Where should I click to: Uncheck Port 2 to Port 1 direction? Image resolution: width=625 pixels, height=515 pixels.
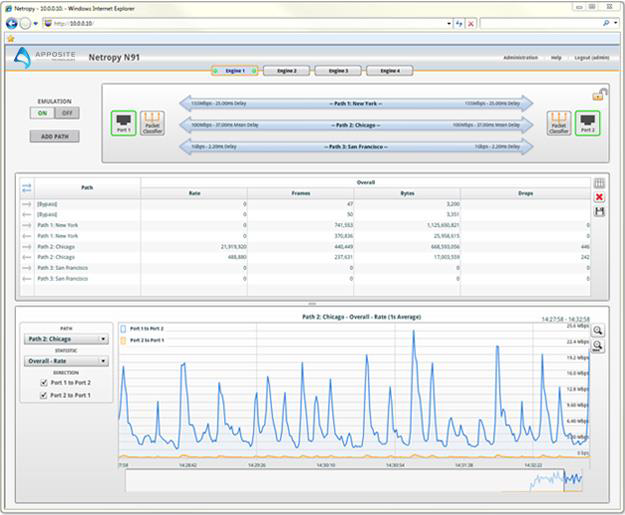tap(42, 394)
